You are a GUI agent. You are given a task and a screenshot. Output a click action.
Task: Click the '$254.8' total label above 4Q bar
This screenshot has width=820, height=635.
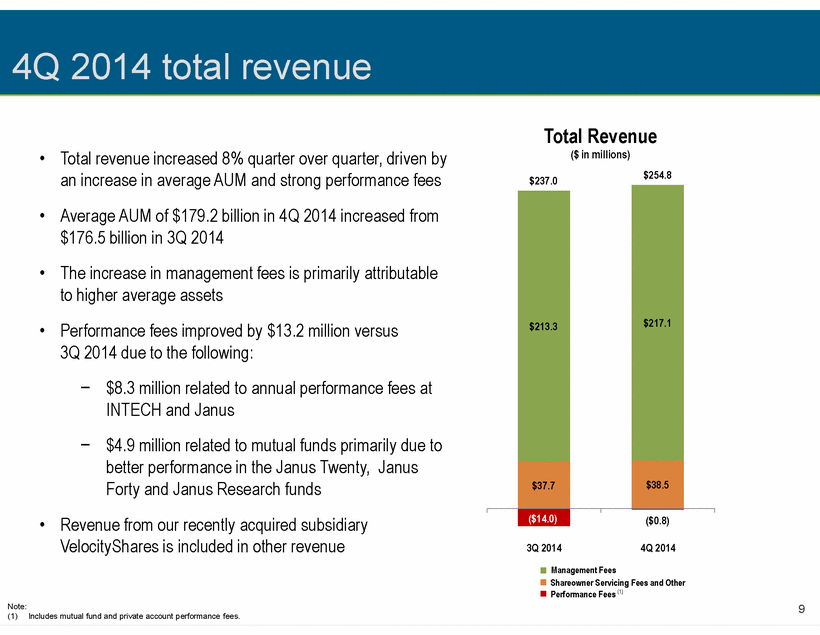657,175
